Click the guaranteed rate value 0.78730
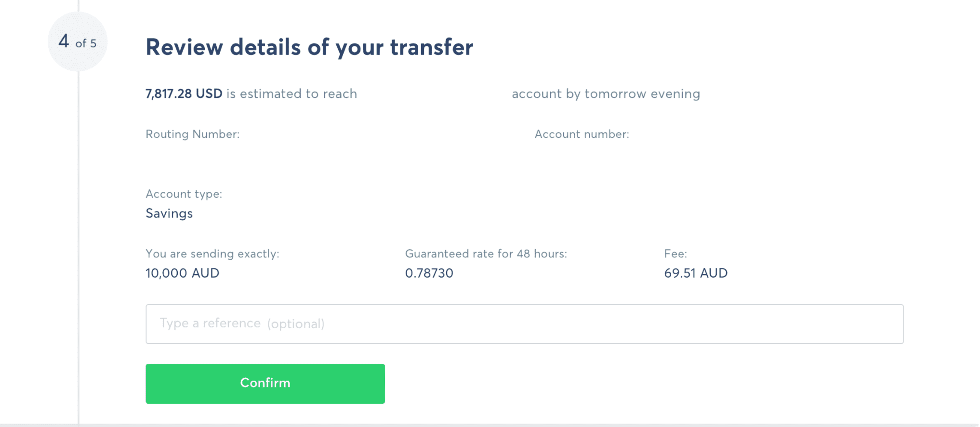 pyautogui.click(x=429, y=273)
